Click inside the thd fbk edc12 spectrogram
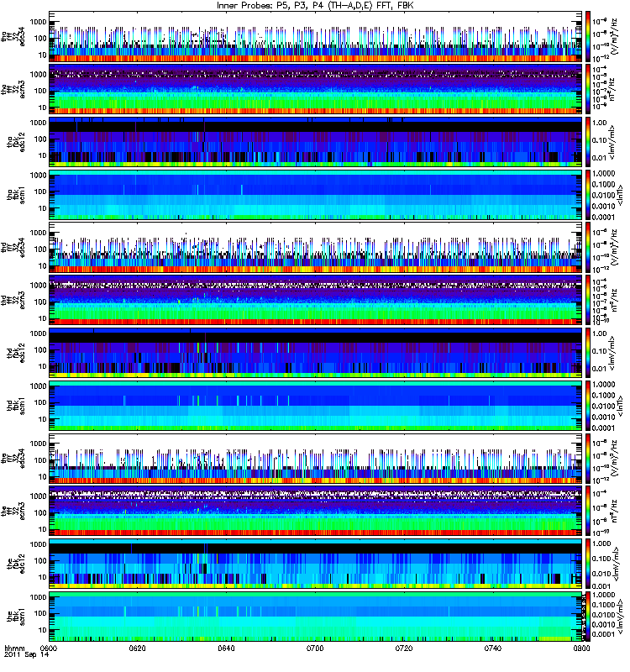The image size is (630, 672). point(316,353)
